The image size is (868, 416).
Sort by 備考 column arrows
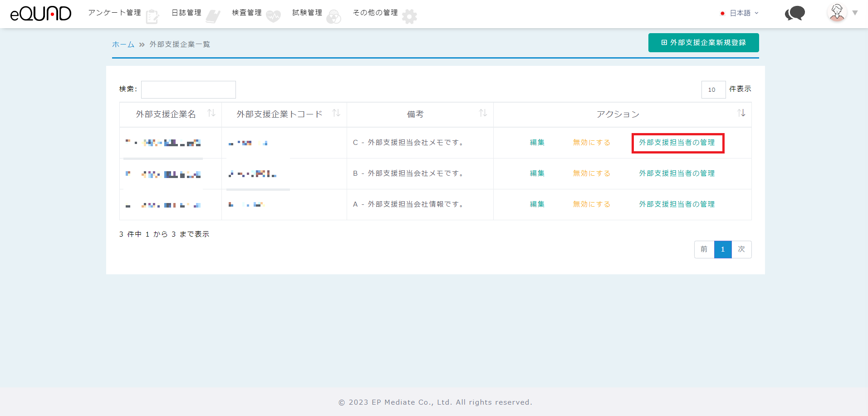(483, 113)
